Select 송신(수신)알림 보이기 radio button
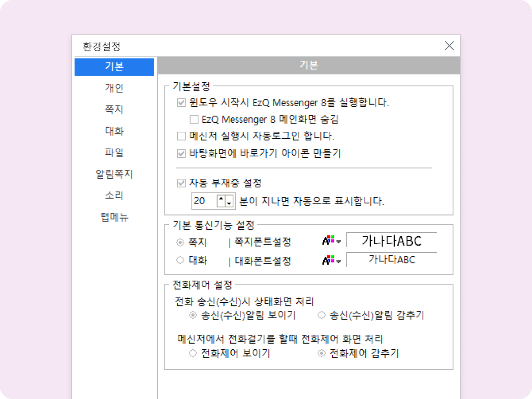532x399 pixels. pos(193,315)
